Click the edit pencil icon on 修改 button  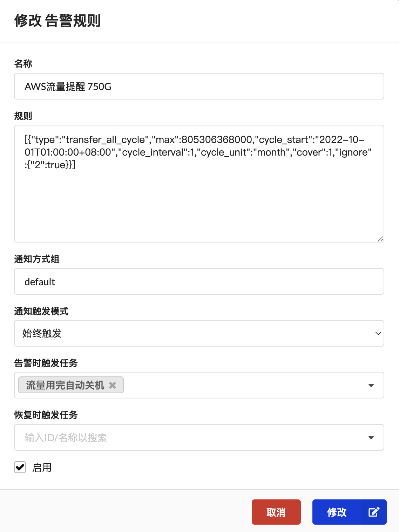pos(374,512)
